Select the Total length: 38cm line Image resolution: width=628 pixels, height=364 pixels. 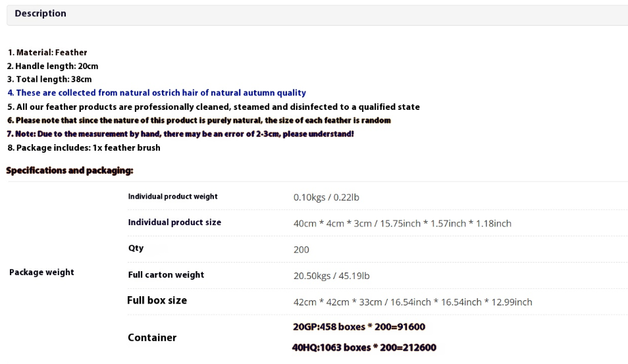(49, 79)
